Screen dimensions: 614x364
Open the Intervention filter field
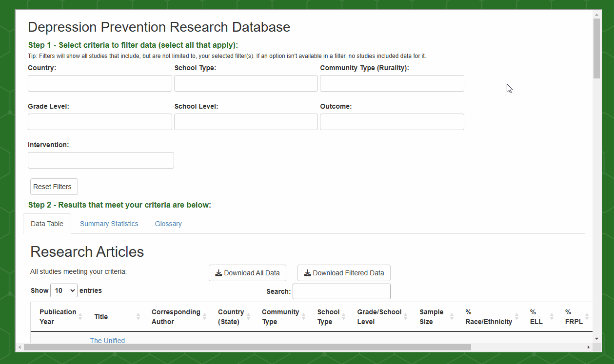101,160
